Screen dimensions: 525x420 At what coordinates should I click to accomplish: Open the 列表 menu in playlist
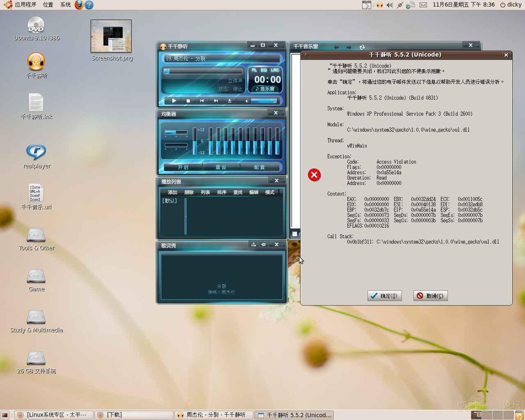[x=205, y=192]
